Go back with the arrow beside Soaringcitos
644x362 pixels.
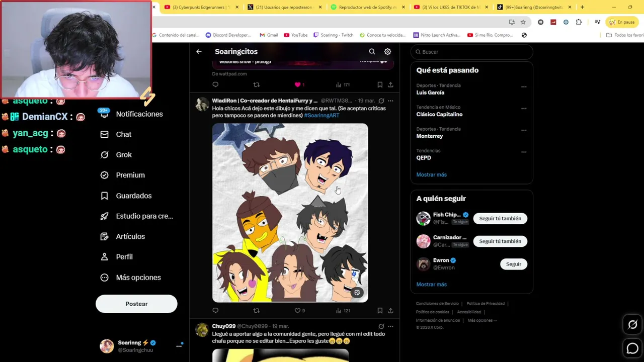point(199,51)
